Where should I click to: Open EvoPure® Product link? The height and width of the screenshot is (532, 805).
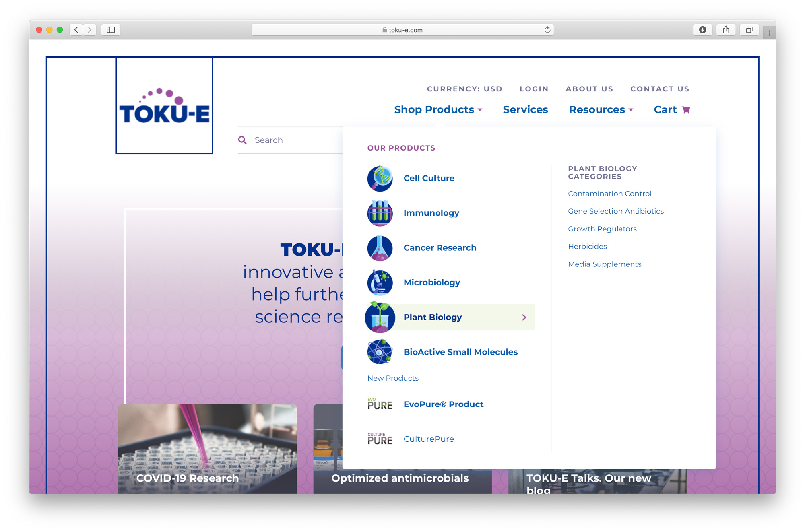coord(443,404)
